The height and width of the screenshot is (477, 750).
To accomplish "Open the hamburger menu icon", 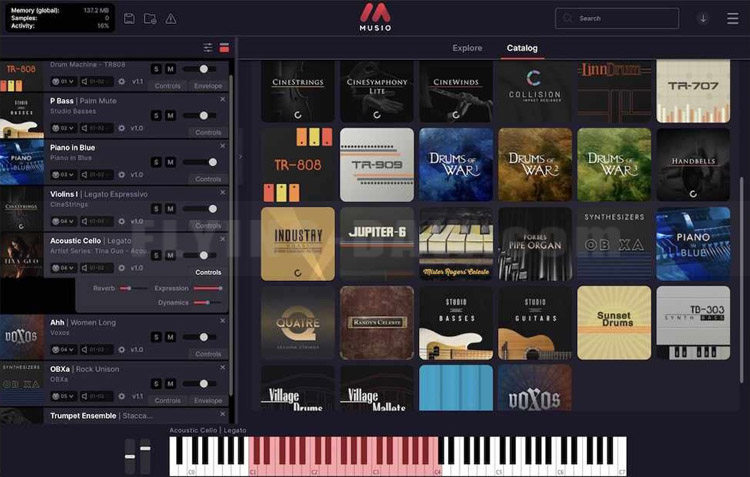I will (732, 19).
